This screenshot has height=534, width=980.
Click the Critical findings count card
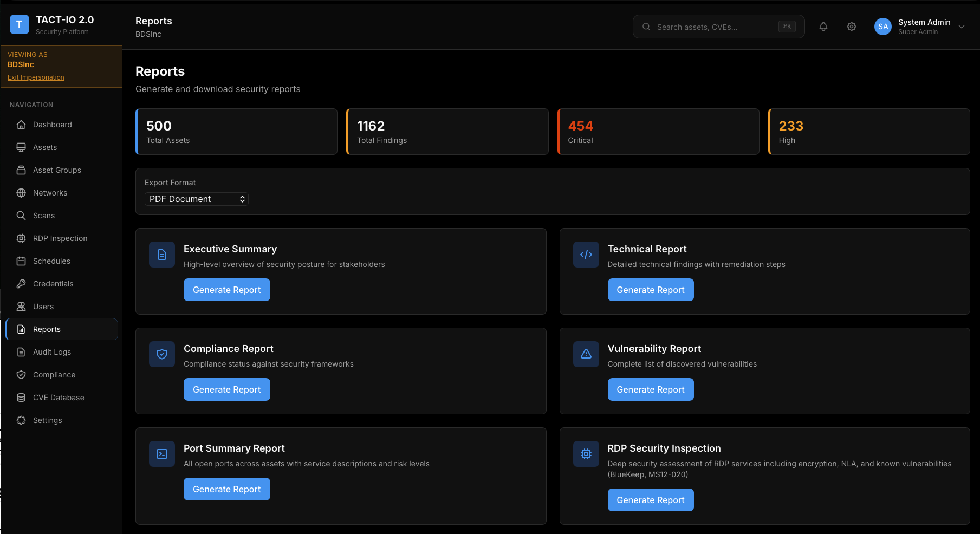(x=658, y=131)
